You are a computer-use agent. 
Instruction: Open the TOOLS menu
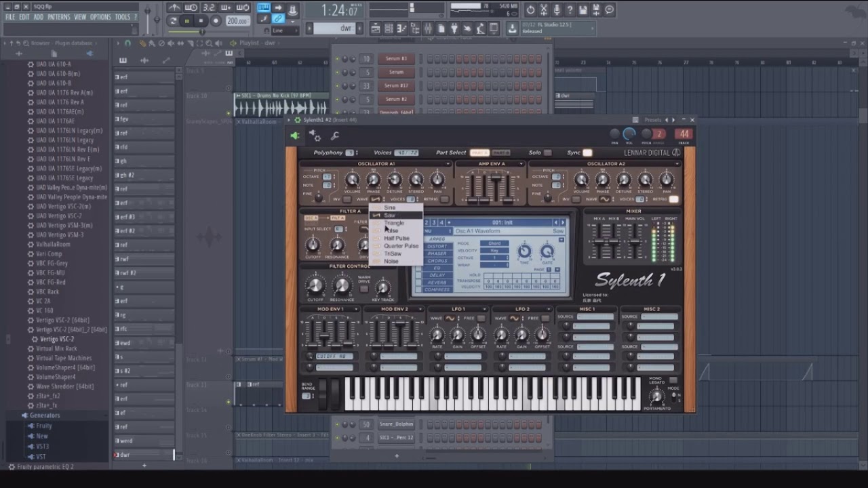pos(123,17)
